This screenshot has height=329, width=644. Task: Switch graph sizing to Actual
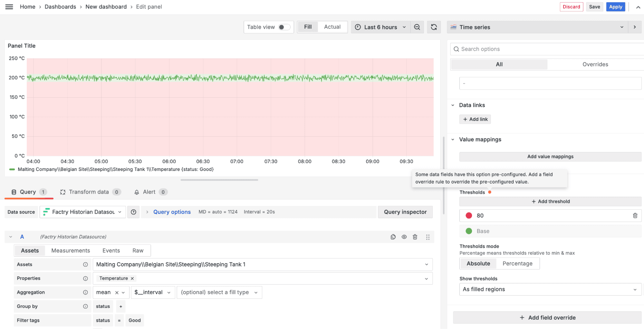pos(332,27)
